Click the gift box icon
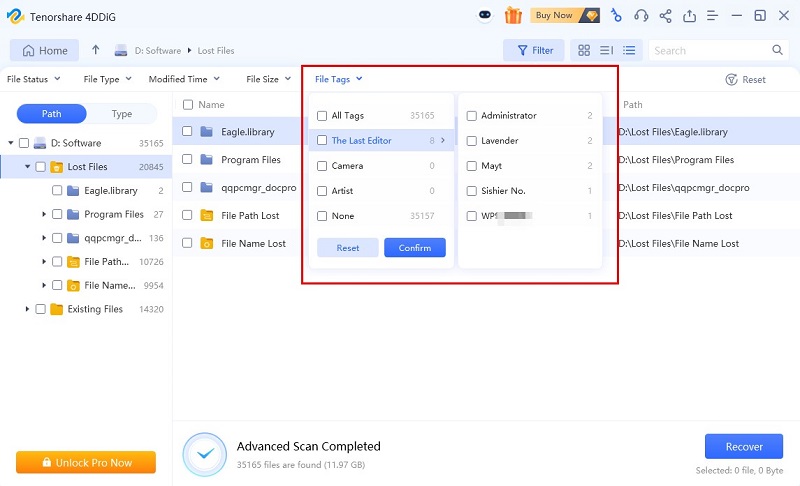This screenshot has width=800, height=486. tap(513, 15)
